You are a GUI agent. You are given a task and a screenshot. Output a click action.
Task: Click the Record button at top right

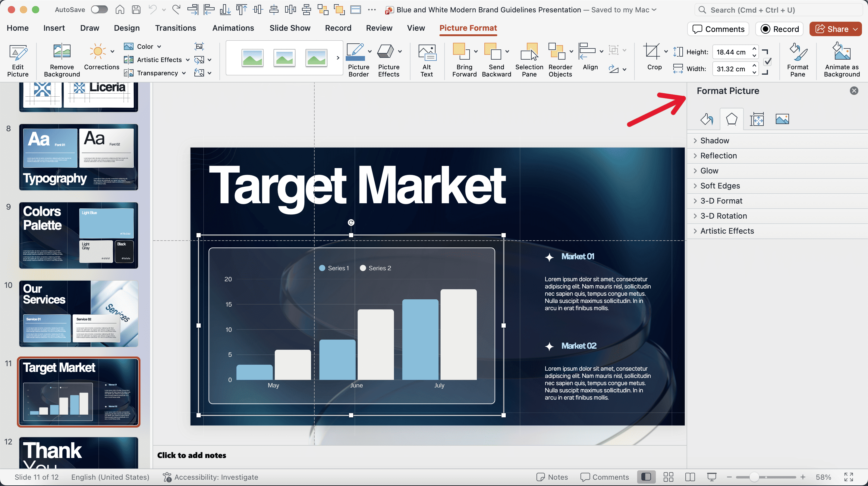tap(779, 29)
